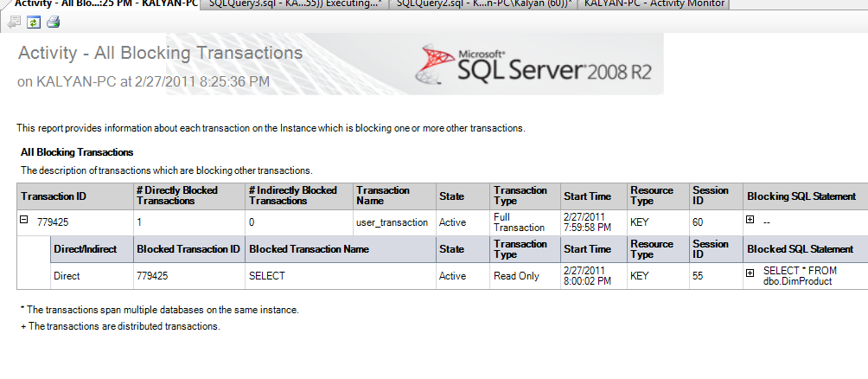Click the Transaction ID column header

54,196
